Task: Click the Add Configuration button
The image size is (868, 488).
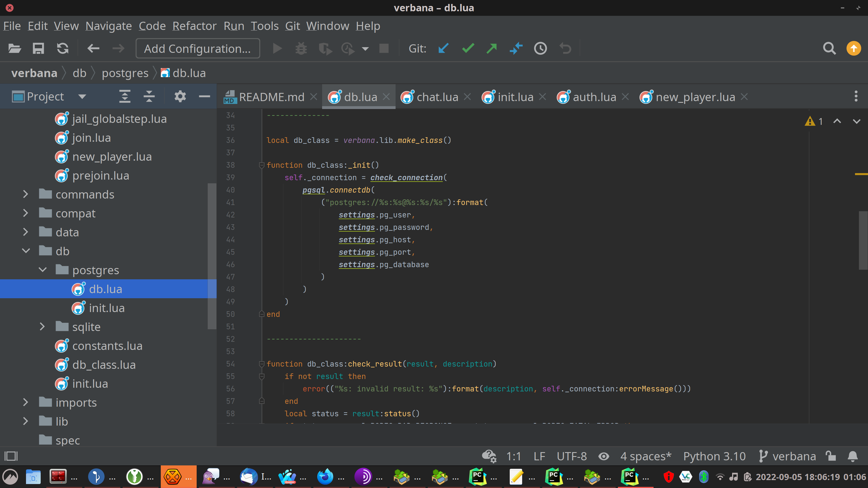Action: pyautogui.click(x=198, y=49)
